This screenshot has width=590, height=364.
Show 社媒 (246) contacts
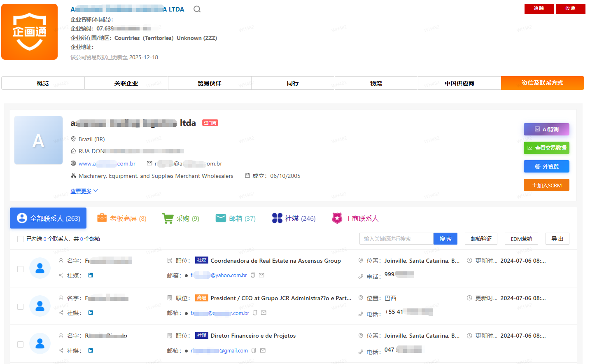tap(294, 218)
